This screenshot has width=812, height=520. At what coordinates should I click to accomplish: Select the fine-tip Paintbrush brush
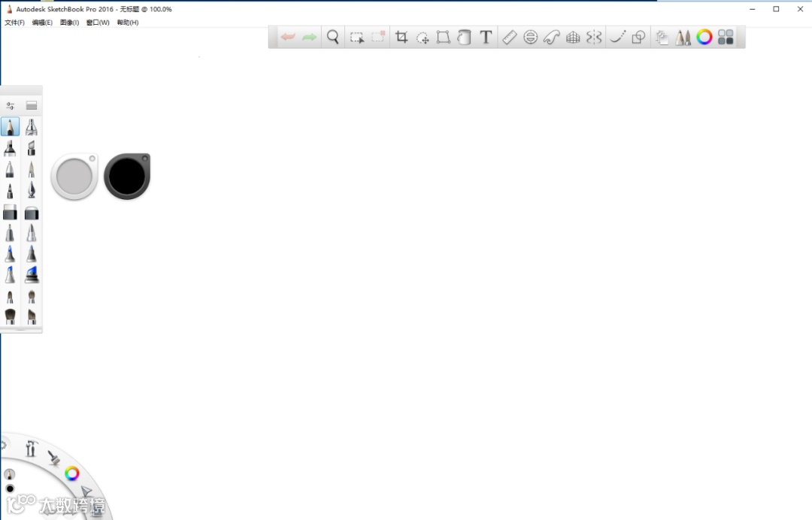pyautogui.click(x=32, y=169)
